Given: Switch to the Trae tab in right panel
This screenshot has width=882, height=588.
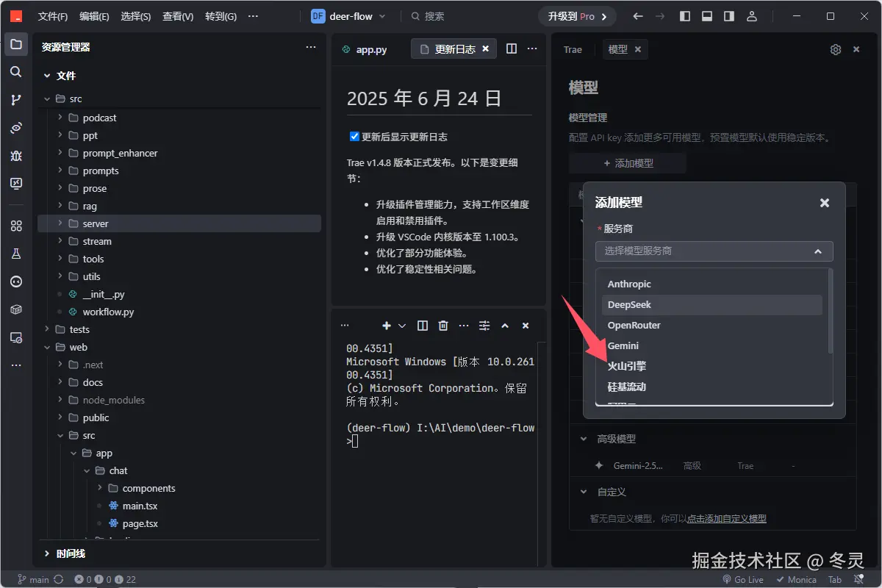Looking at the screenshot, I should (573, 49).
